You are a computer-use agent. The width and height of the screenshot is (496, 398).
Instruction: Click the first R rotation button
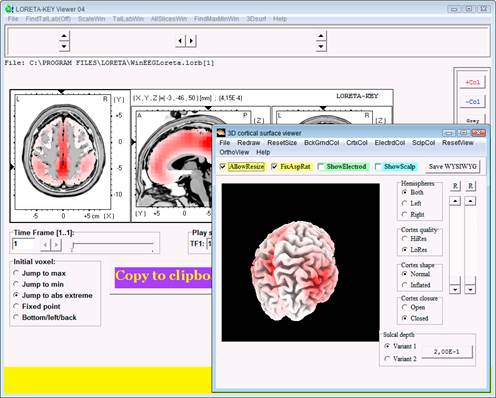455,186
